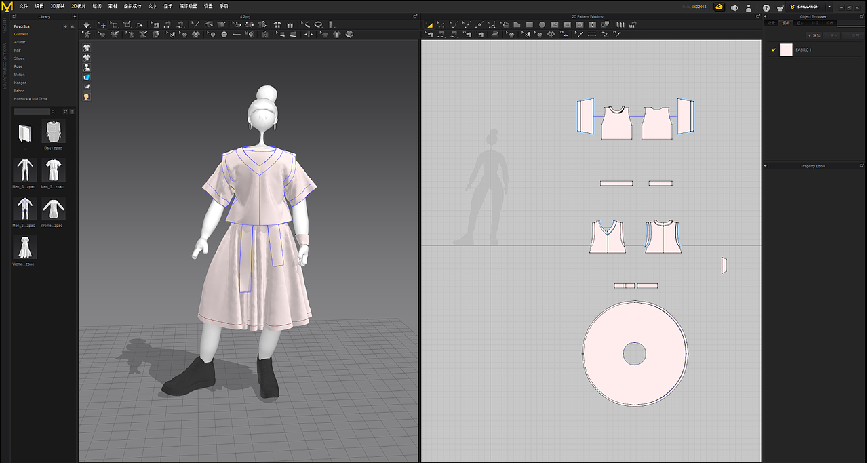Select the Rectangle pattern creation tool
The height and width of the screenshot is (463, 868).
tap(529, 24)
